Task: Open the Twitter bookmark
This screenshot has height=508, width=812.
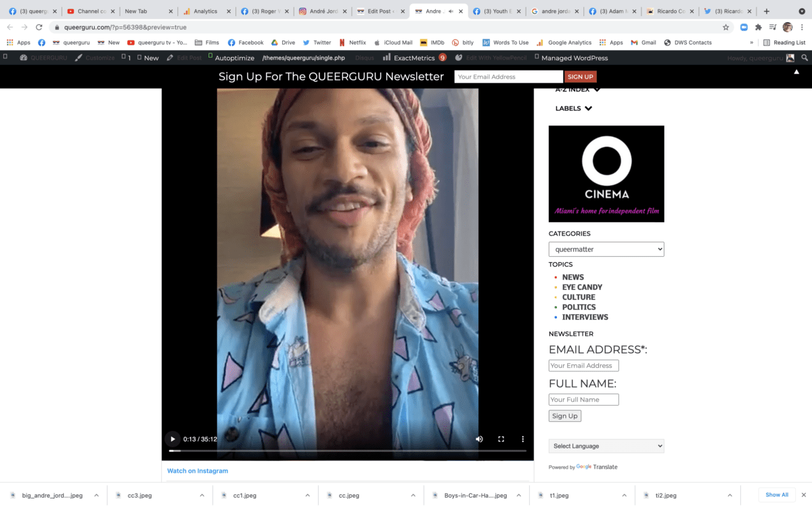Action: (317, 43)
